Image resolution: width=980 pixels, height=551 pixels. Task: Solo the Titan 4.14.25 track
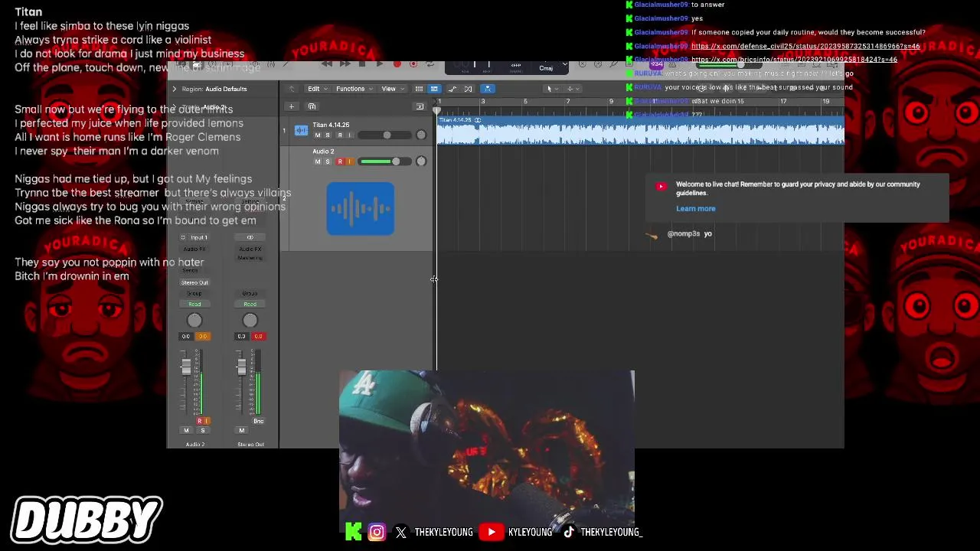pos(328,135)
